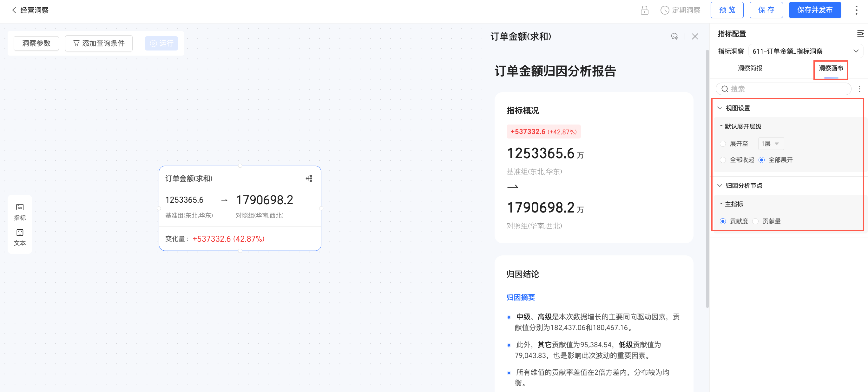Viewport: 868px width, 392px height.
Task: Collapse the 指标配置 panel via menu icon
Action: point(860,34)
